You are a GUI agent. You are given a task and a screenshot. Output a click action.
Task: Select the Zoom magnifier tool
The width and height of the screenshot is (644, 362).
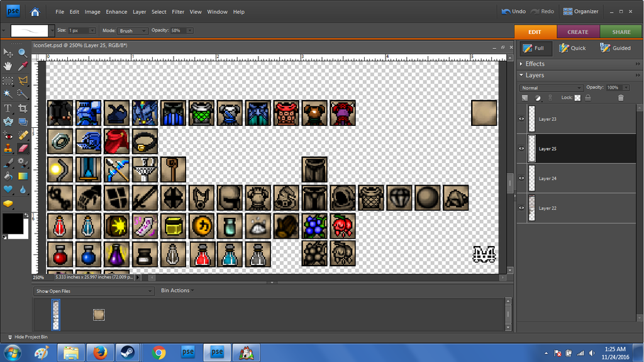click(23, 53)
